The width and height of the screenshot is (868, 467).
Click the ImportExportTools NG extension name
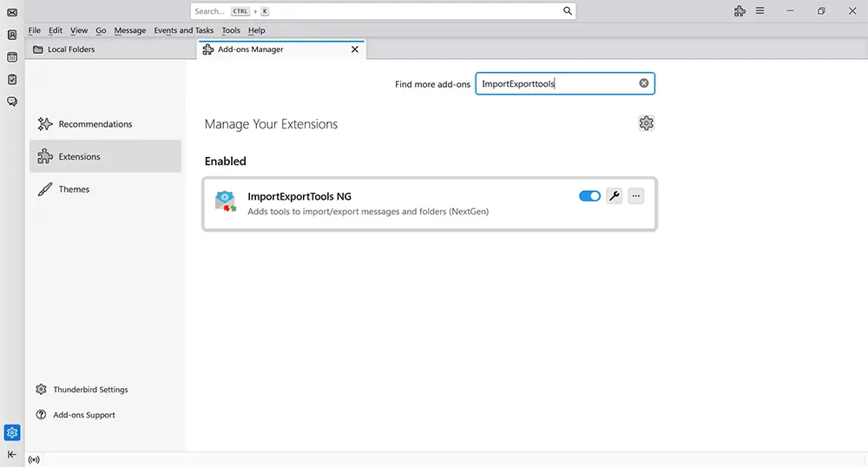pos(299,196)
